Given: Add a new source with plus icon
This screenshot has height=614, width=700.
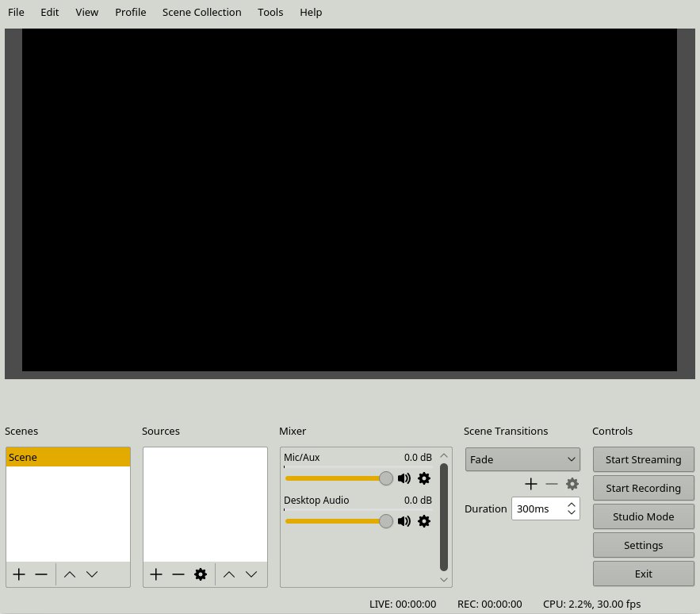Looking at the screenshot, I should point(156,574).
